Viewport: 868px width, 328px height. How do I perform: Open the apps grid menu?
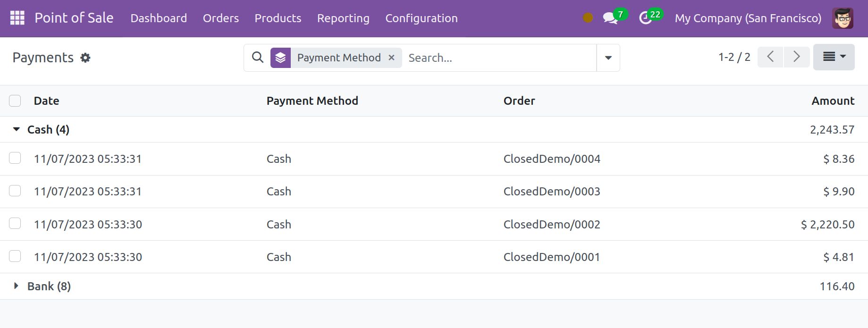point(17,18)
